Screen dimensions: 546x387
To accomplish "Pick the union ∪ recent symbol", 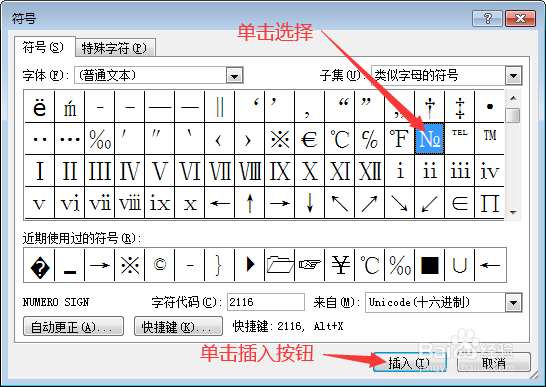I will click(x=459, y=265).
